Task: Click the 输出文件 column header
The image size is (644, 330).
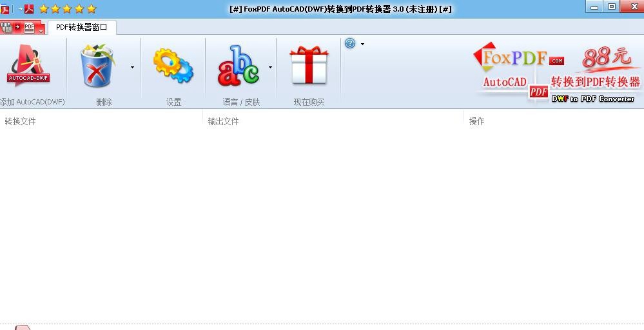Action: 223,121
